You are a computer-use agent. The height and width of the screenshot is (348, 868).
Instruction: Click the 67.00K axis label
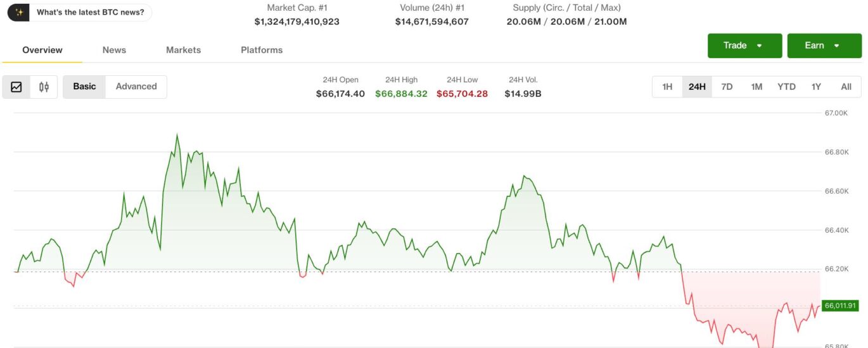coord(836,113)
